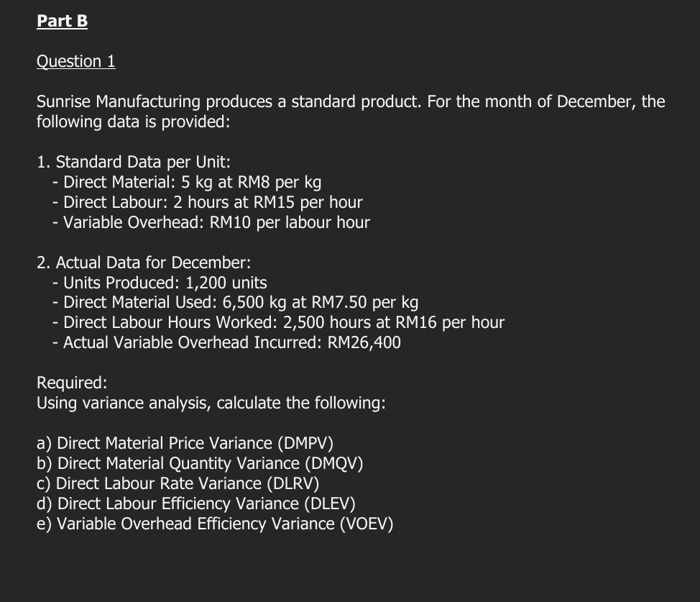Select the Actual Data for December heading
Screen dimensions: 700x602
[x=144, y=263]
